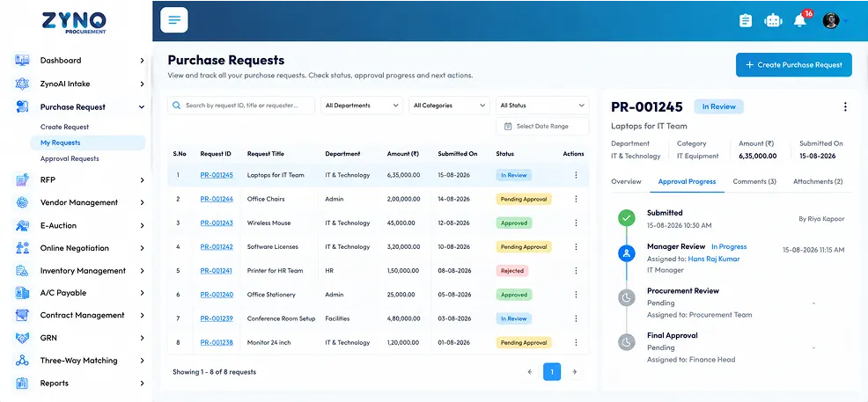Open actions menu for Software Licenses row
Screen dimensions: 868x402
point(576,246)
